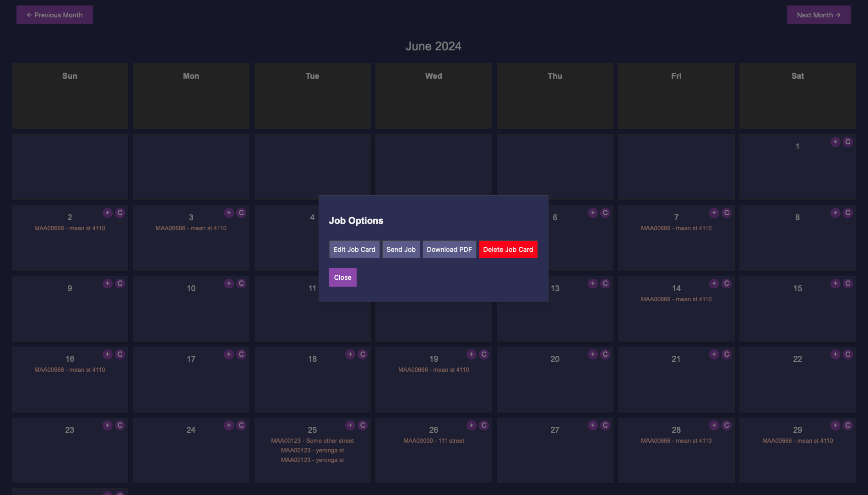Go to the previous month
The width and height of the screenshot is (868, 495).
[x=54, y=15]
